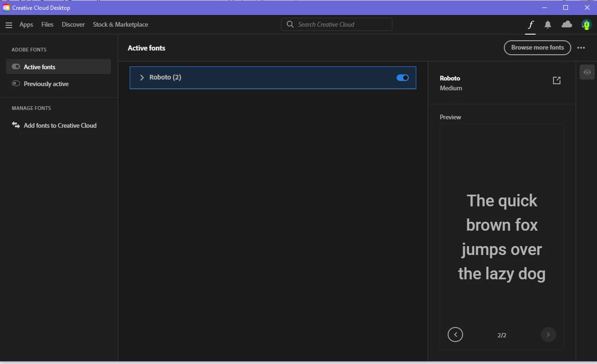Open the Apps tab
This screenshot has width=597, height=364.
coord(26,25)
